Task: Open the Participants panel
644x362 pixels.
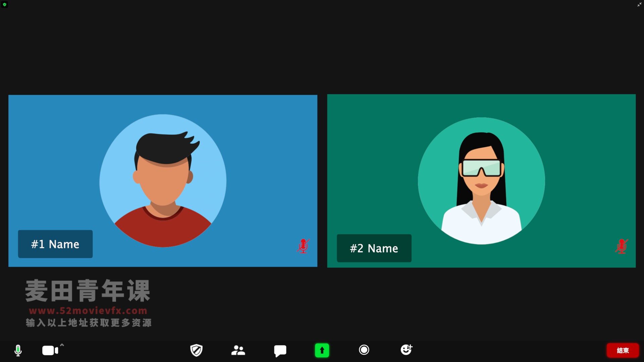Action: 238,350
